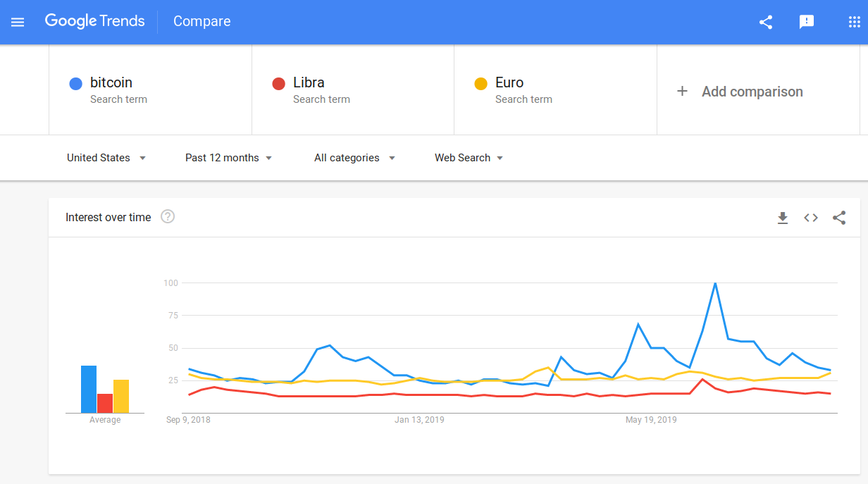Open the hamburger main menu
Screen dimensions: 868x484
click(x=18, y=22)
